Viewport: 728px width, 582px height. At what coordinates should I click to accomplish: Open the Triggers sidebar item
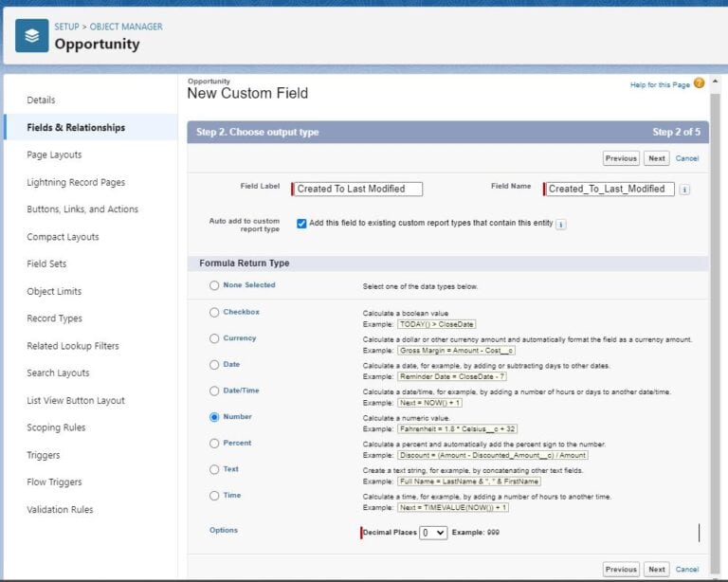(x=44, y=455)
